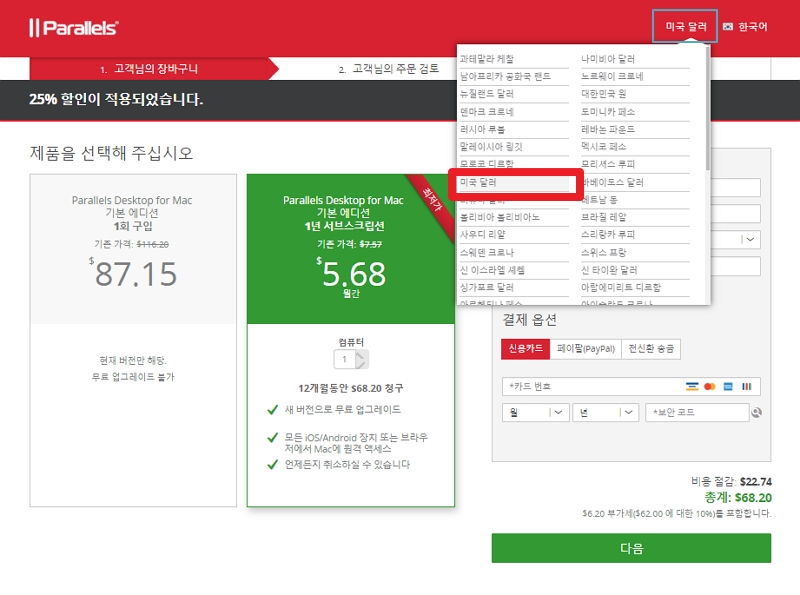Choose 남아프리카 공화국 랜드 currency
800x595 pixels.
coord(513,77)
